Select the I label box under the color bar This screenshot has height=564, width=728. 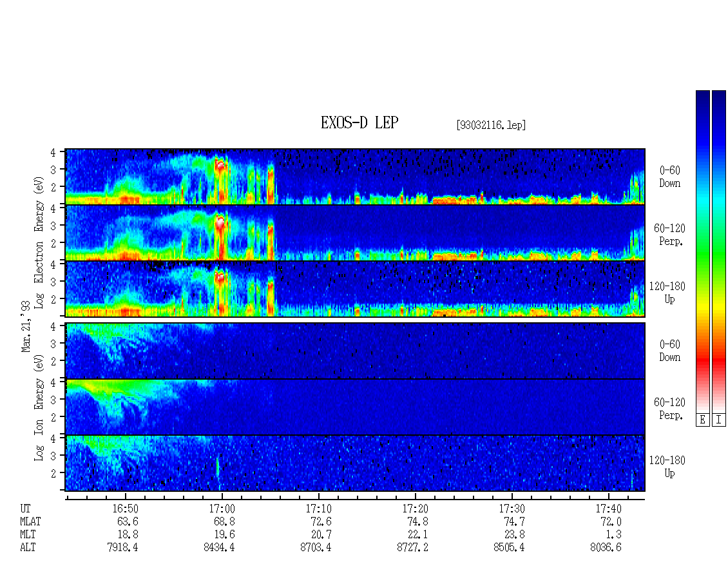[719, 420]
